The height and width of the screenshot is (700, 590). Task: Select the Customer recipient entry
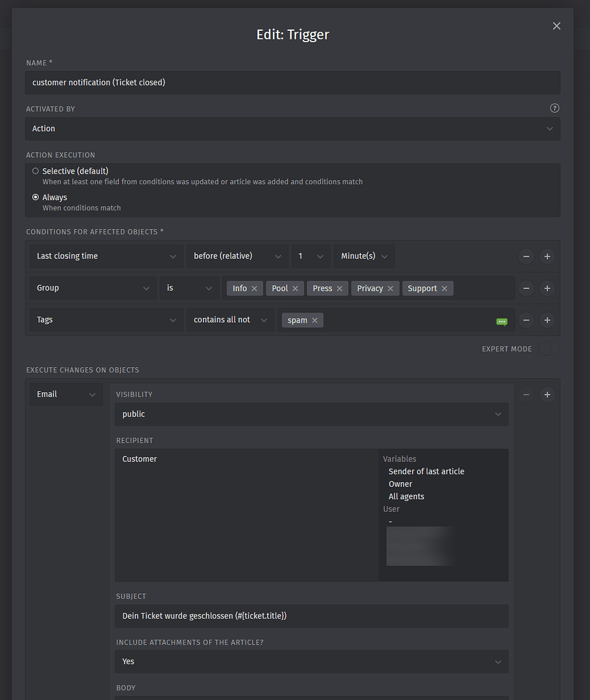click(x=139, y=459)
